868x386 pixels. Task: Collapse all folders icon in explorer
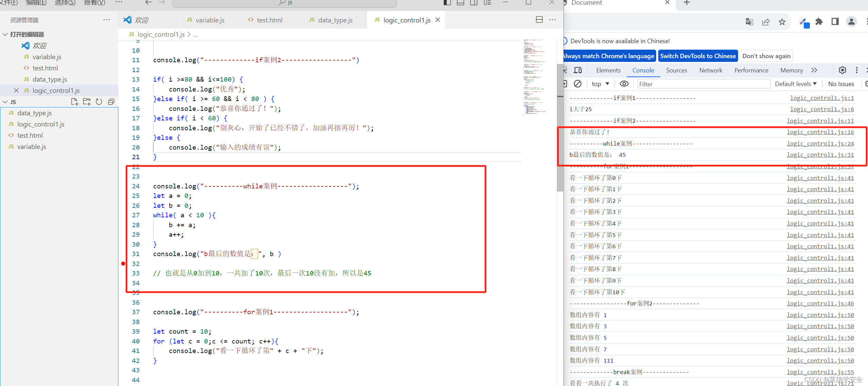click(111, 102)
